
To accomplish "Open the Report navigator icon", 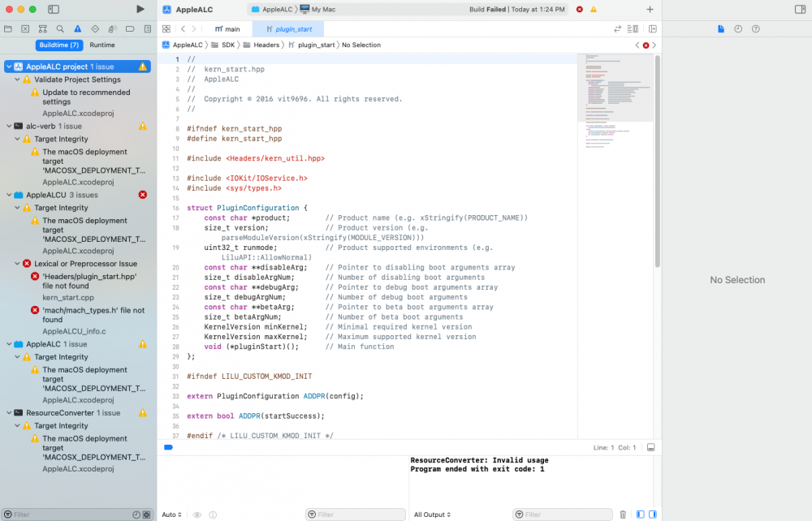I will 148,29.
